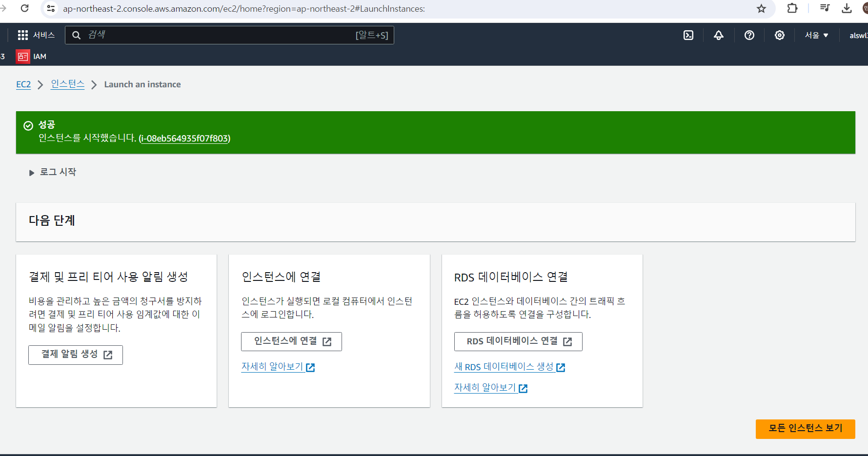868x456 pixels.
Task: Click the external link icon in 결제 알림 생성
Action: pos(108,355)
